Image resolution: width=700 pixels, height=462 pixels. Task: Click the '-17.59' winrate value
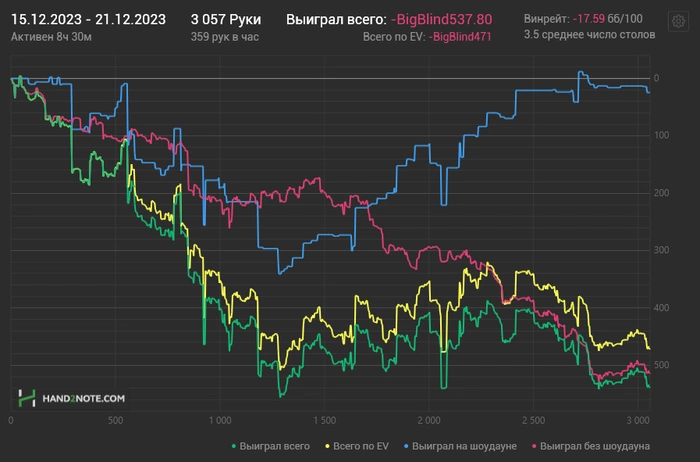[588, 19]
